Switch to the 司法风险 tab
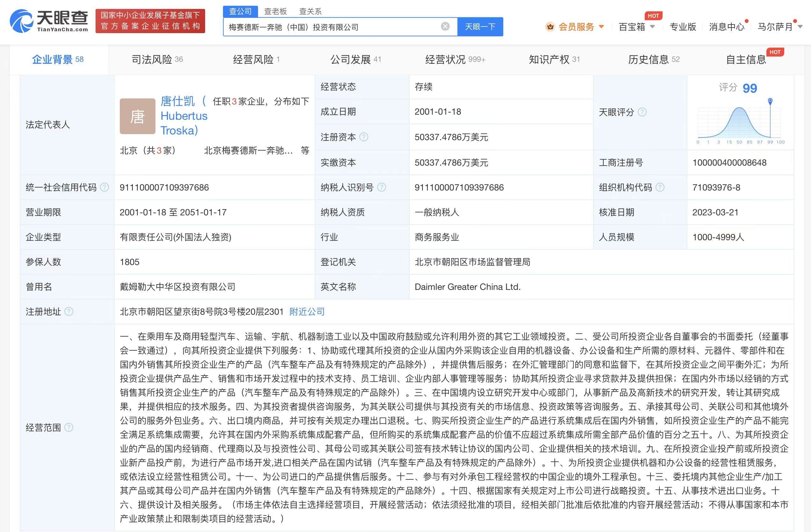Screen dimensions: 811x532 tap(156, 59)
